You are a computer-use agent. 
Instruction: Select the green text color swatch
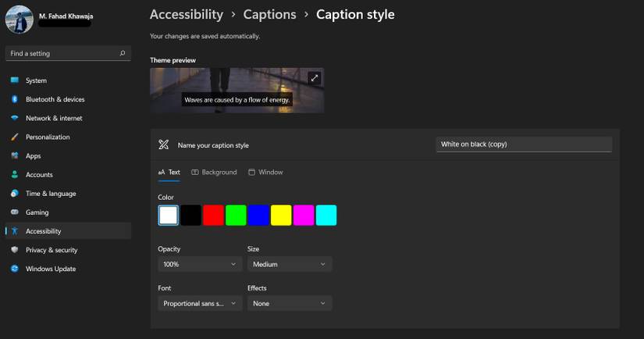pyautogui.click(x=237, y=216)
